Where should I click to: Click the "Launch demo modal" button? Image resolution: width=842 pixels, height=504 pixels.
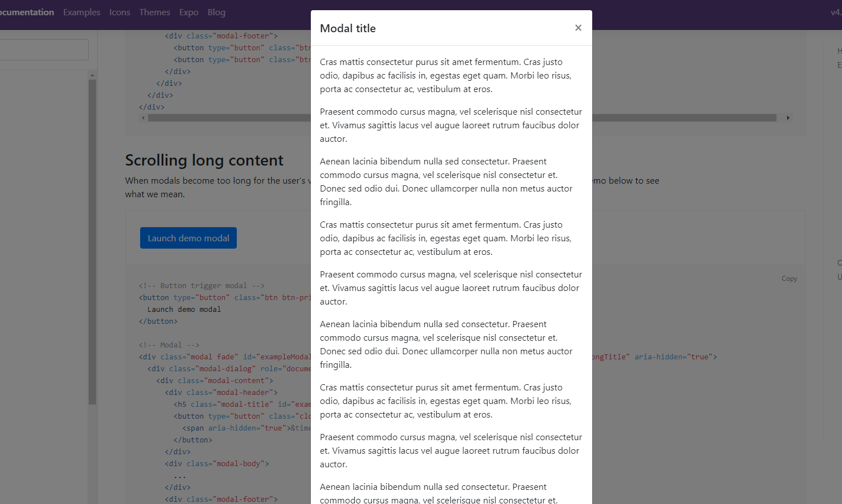click(x=188, y=237)
